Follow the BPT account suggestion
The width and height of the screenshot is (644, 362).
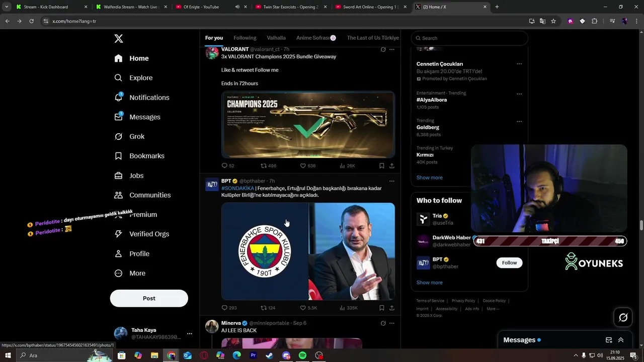(509, 263)
